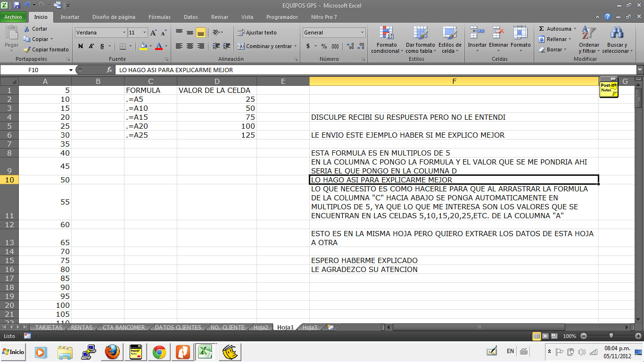This screenshot has width=644, height=362.
Task: Click increase decimals icon
Action: click(350, 46)
